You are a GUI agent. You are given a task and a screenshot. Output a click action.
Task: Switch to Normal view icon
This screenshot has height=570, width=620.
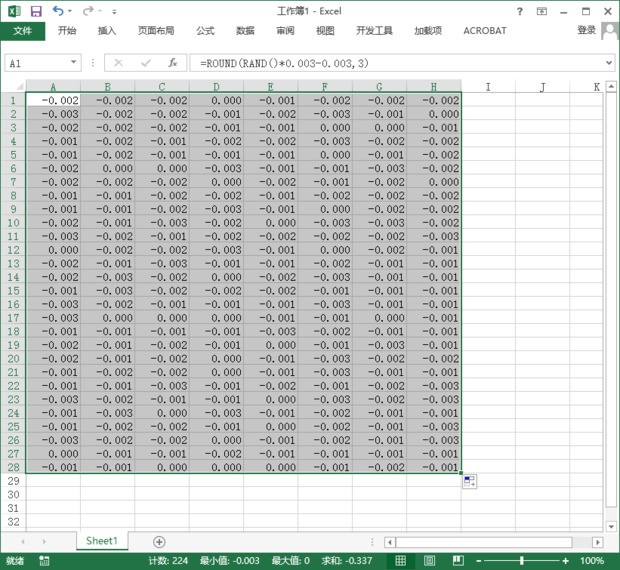click(401, 561)
